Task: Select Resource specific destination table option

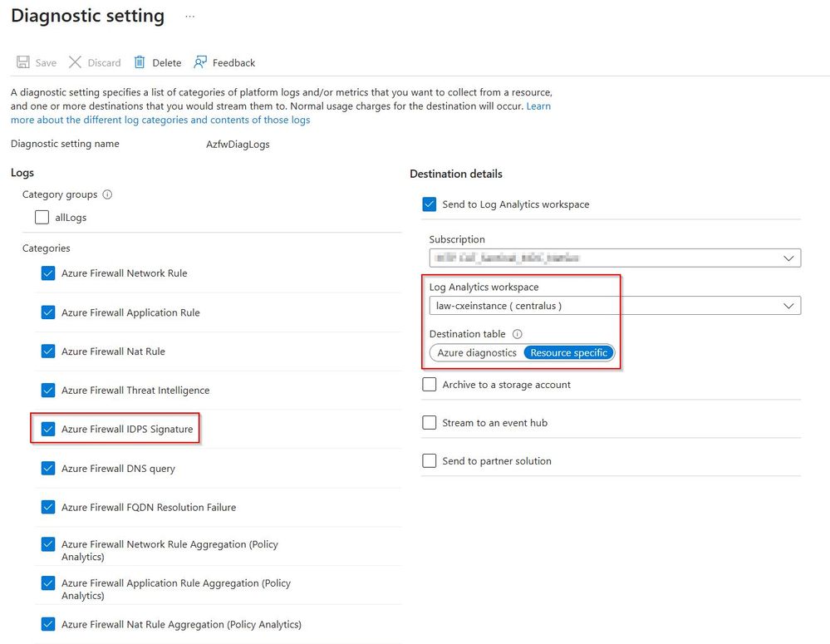Action: click(x=569, y=353)
